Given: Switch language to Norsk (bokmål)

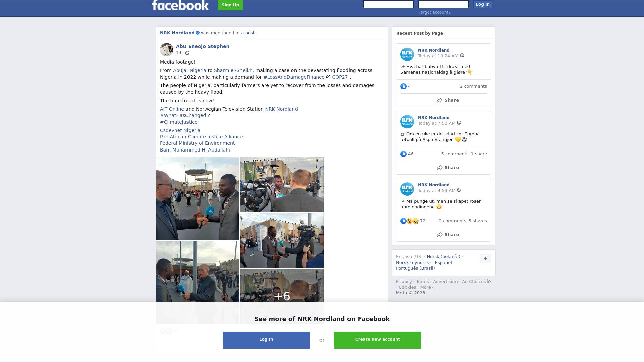Looking at the screenshot, I should coord(443,257).
